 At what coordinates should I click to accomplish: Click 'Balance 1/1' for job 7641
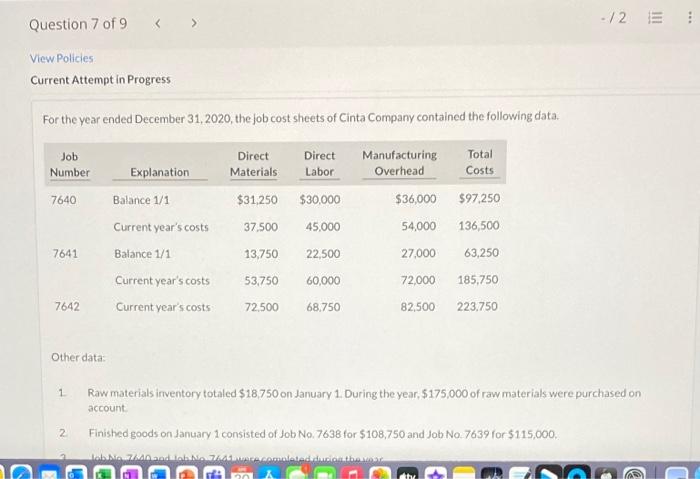click(x=142, y=254)
